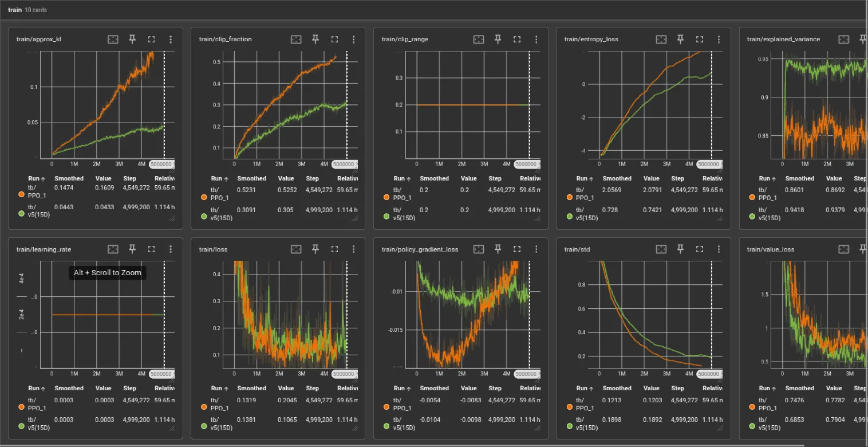Viewport: 868px width, 447px height.
Task: Fit domain to data in train/explained_variance card
Action: point(844,39)
